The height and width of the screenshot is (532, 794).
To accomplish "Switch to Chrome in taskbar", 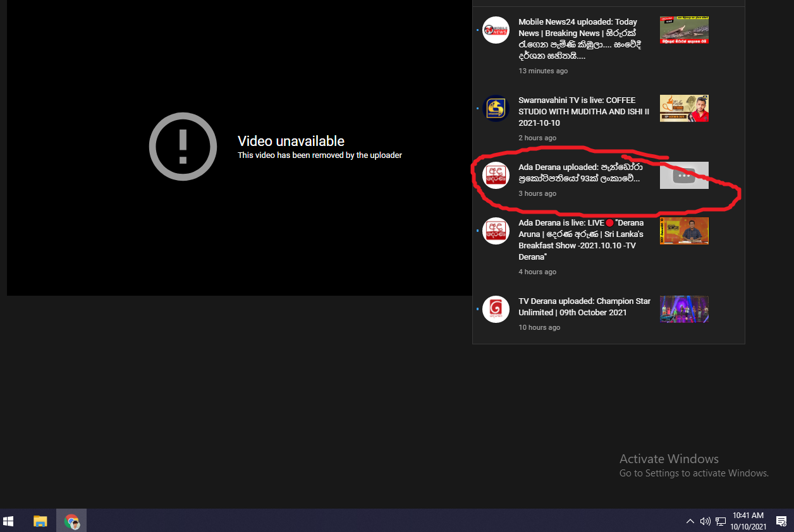I will (71, 521).
